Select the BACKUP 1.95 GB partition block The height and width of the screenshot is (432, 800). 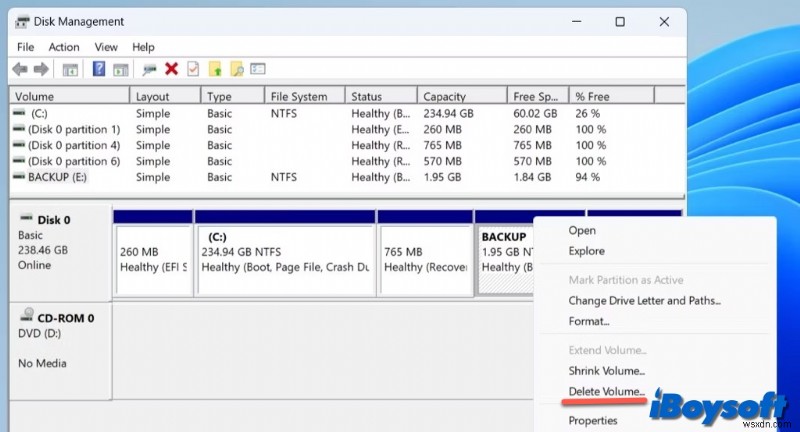pos(505,260)
